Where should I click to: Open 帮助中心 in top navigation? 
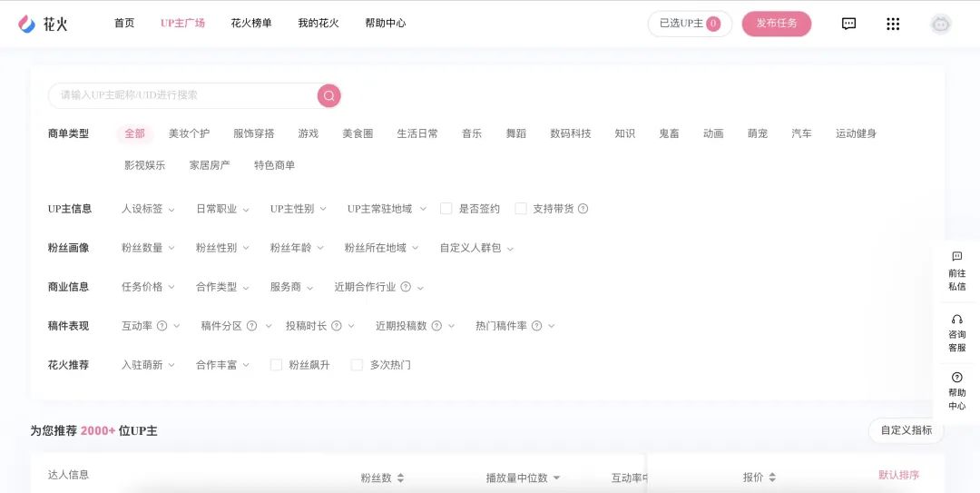point(386,23)
